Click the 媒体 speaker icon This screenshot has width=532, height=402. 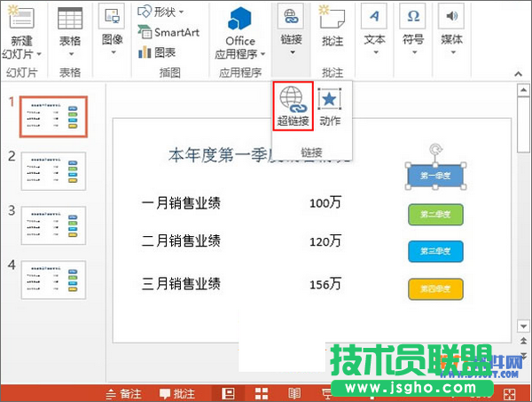[451, 16]
